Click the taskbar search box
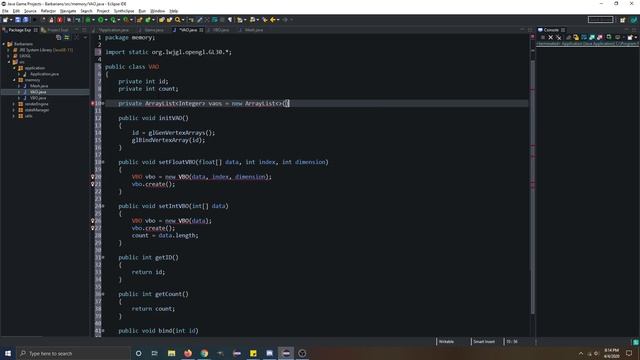 [73, 353]
